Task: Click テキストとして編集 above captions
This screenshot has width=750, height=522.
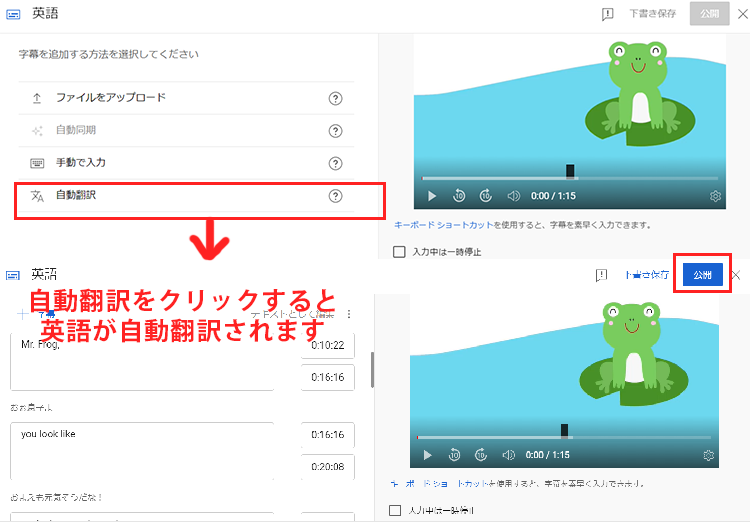Action: (292, 314)
